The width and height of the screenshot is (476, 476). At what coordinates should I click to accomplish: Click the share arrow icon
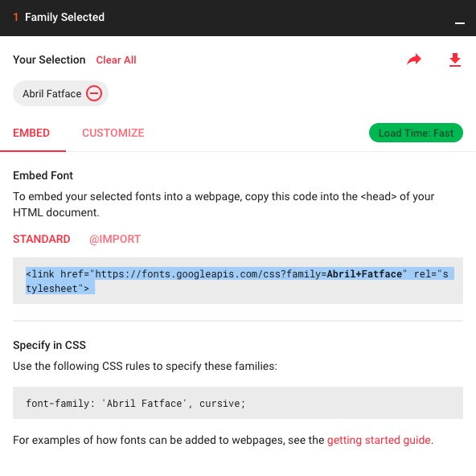414,59
